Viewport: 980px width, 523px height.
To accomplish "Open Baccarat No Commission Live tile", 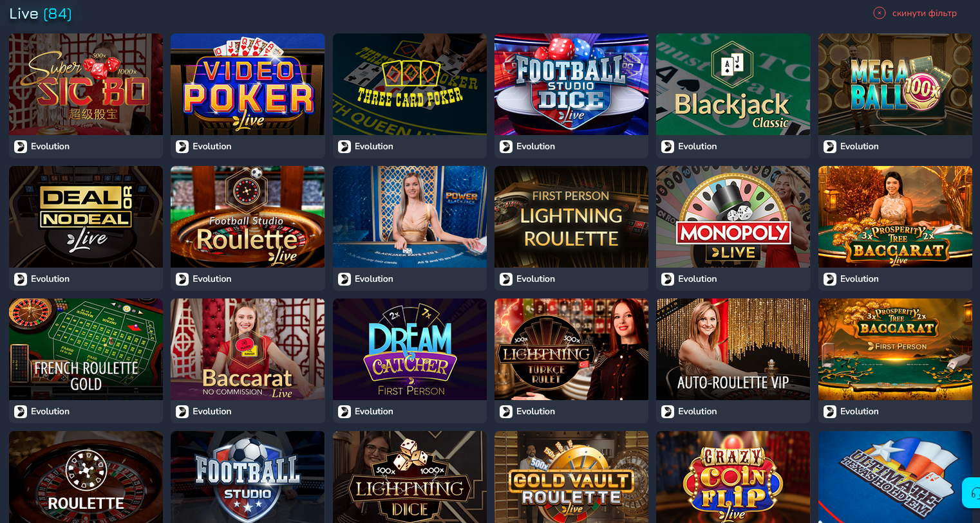I will tap(247, 349).
